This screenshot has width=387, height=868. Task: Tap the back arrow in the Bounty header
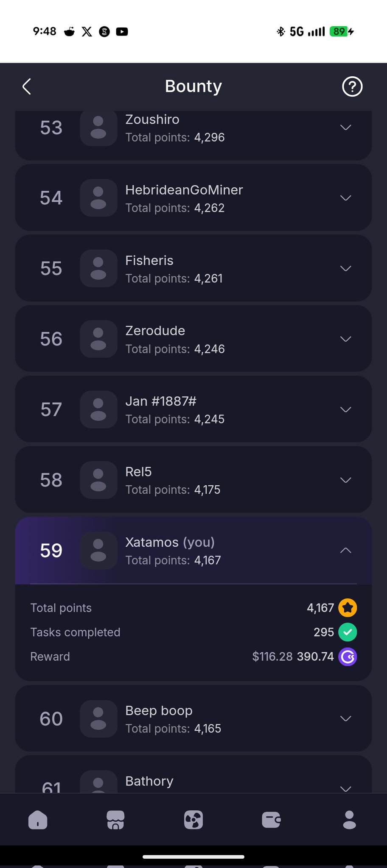click(27, 86)
